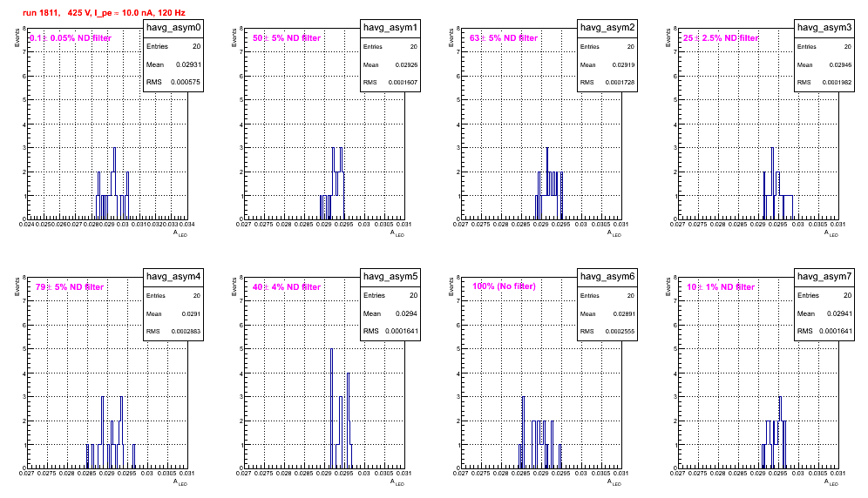Viewport: 868px width, 498px height.
Task: Click the '25± 2.5% ND filter' label
Action: coord(721,38)
